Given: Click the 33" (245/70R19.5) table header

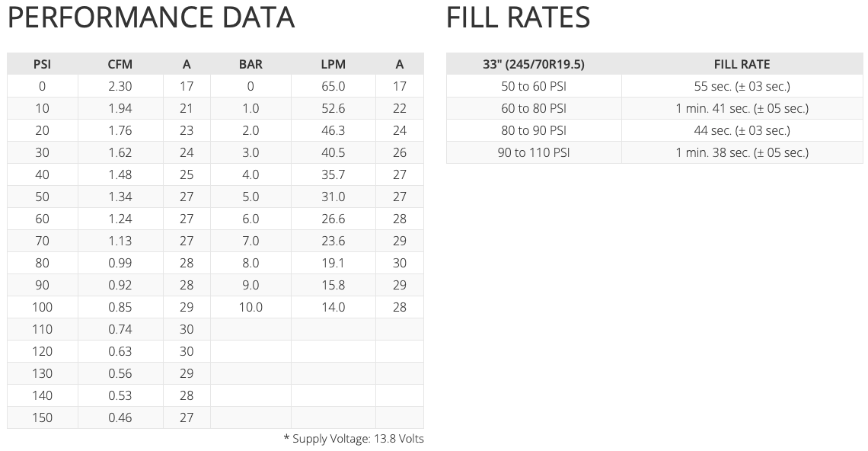Looking at the screenshot, I should (534, 65).
